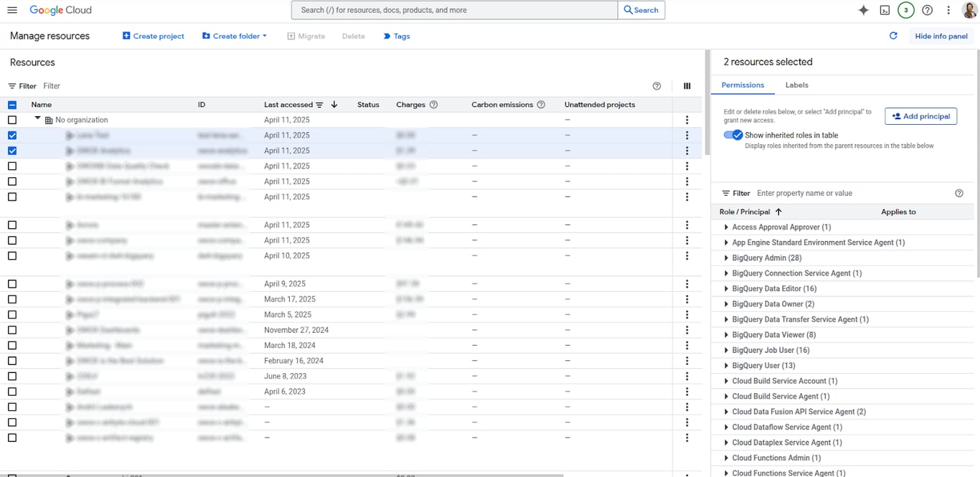Click the Migrate button
The height and width of the screenshot is (477, 980).
point(306,36)
